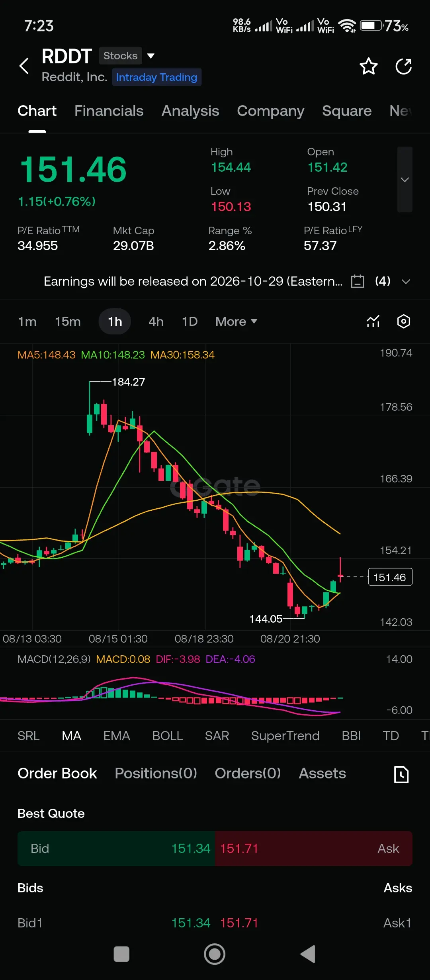
Task: Tap the MACD(12,26,9) indicator label
Action: [54, 659]
